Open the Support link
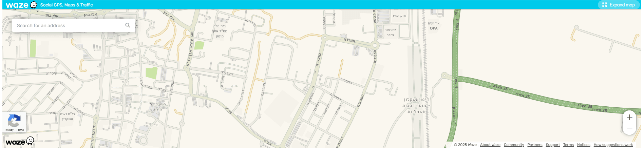 click(553, 145)
